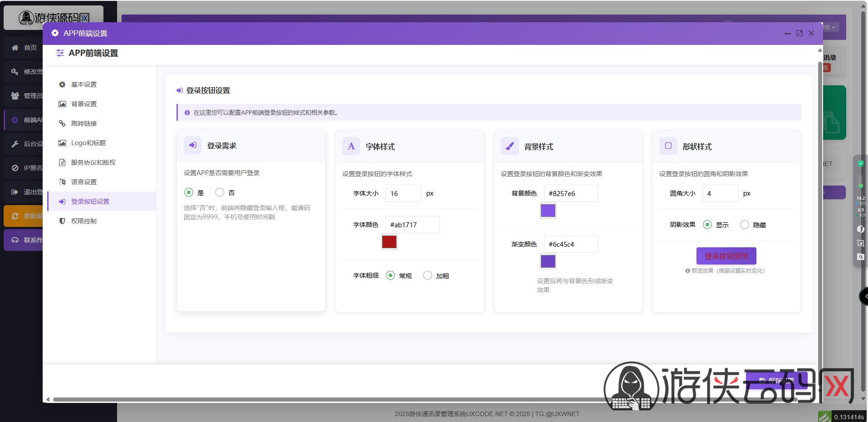Click the 保存设置 button

tap(776, 381)
